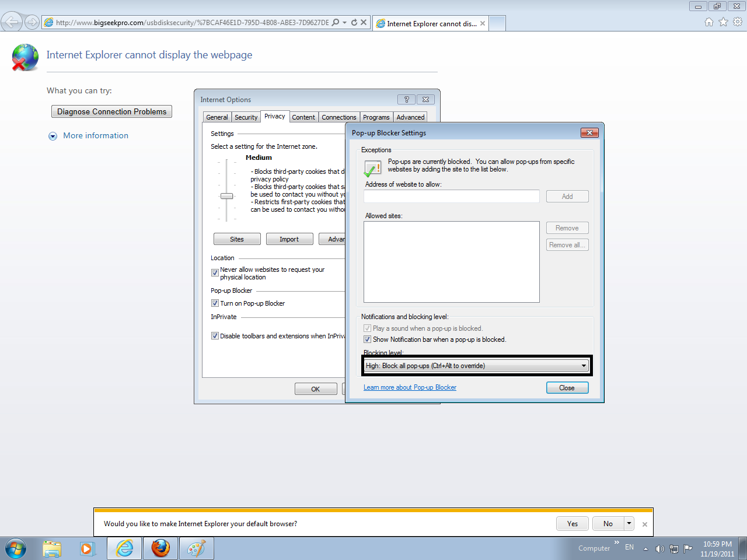Close the Pop-up Blocker Settings dialog with X
747x560 pixels.
[589, 133]
